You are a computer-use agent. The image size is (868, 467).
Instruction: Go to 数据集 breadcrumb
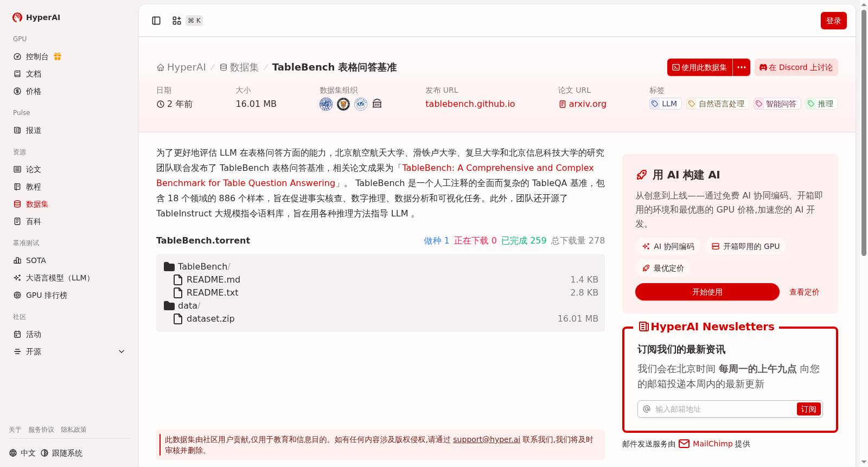pos(239,67)
